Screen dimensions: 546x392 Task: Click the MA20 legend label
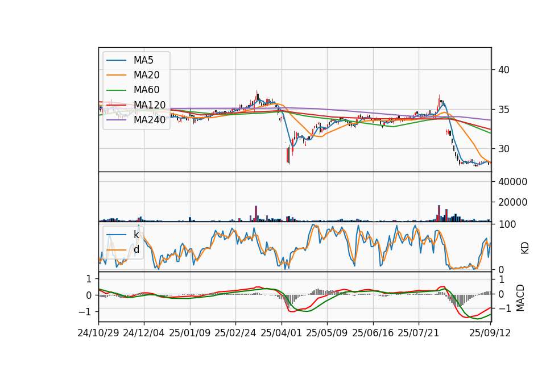coord(146,75)
